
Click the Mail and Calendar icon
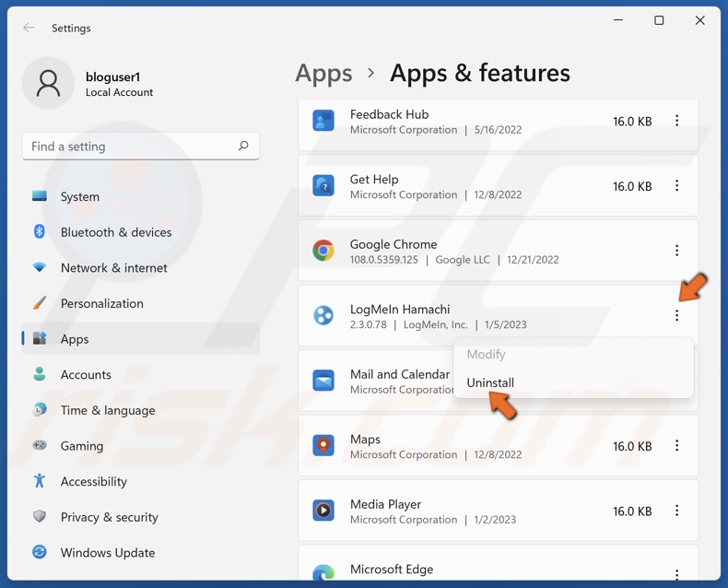tap(323, 381)
